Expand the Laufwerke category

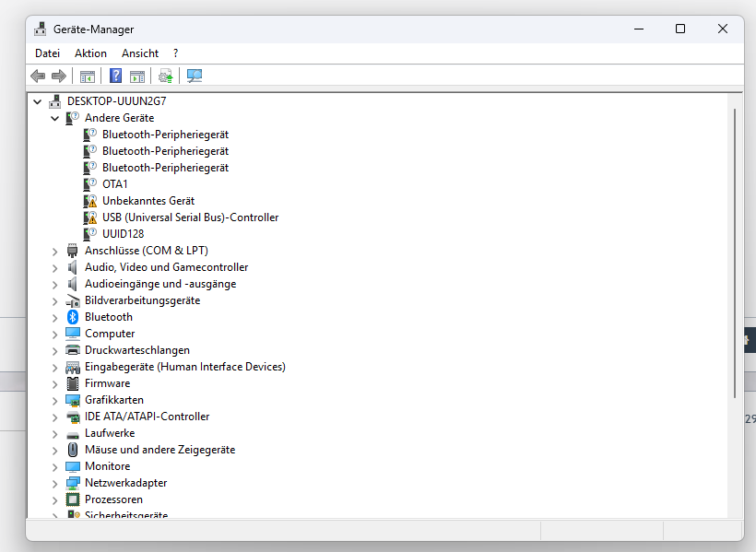coord(55,434)
